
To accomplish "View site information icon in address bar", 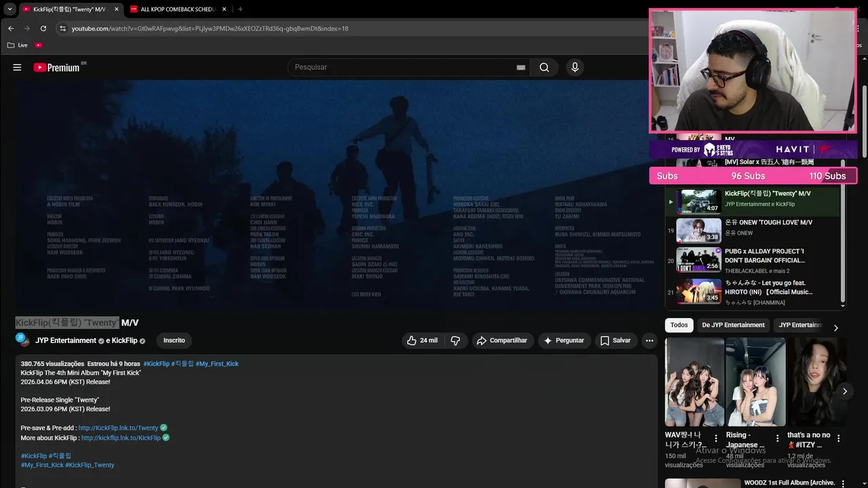I will point(62,28).
